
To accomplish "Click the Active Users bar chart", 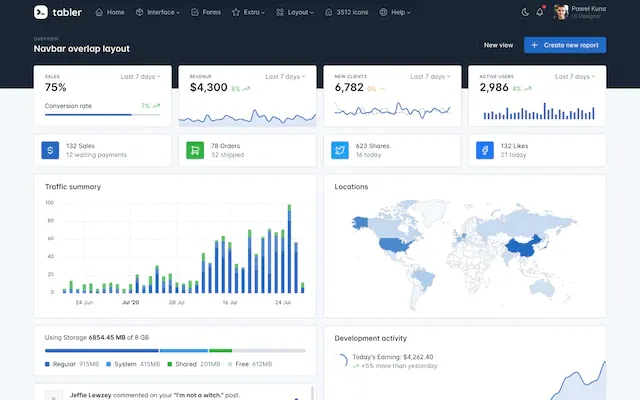I will tap(539, 111).
